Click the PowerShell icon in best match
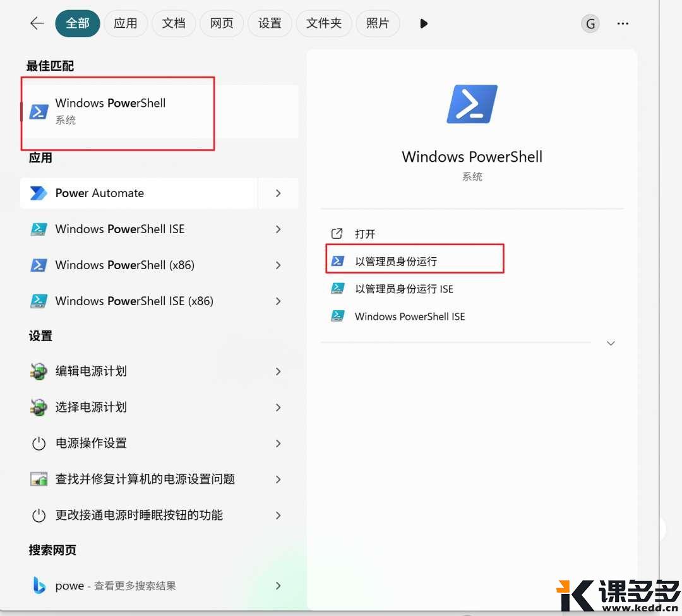The height and width of the screenshot is (616, 682). click(39, 112)
